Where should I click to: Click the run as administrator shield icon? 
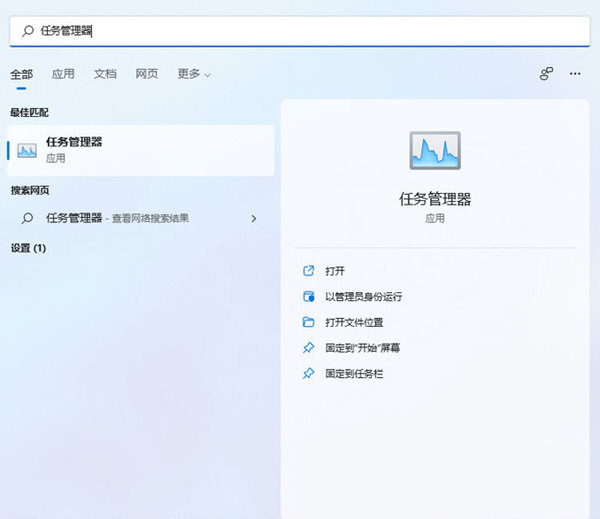[x=308, y=297]
